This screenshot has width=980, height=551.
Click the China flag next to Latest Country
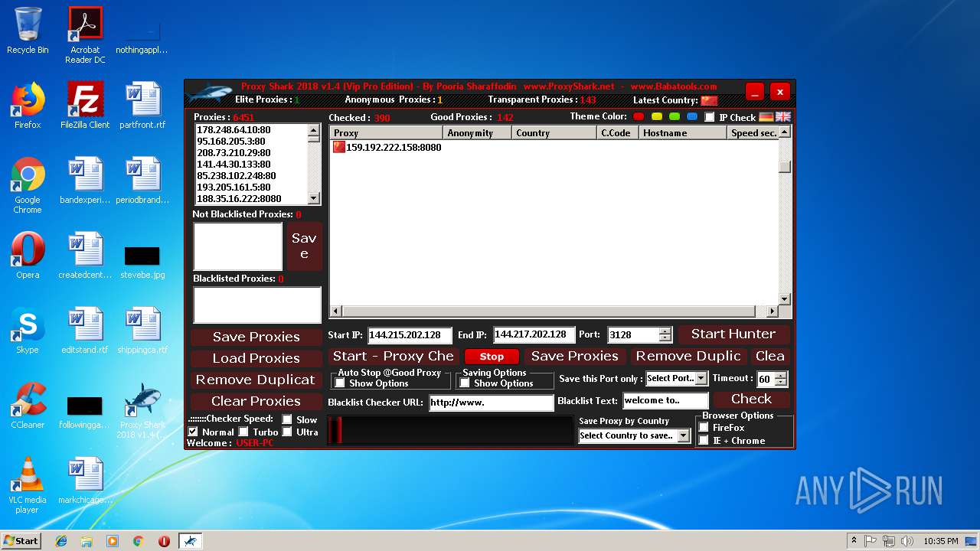709,100
